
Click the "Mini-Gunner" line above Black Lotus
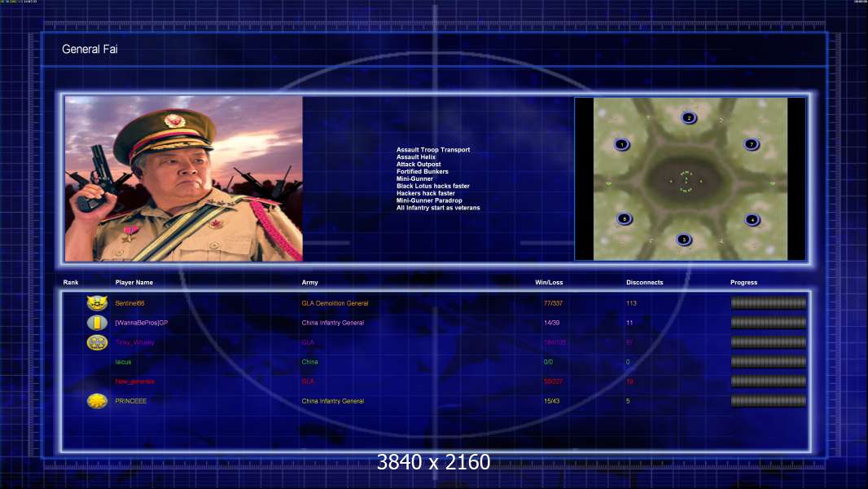coord(414,178)
